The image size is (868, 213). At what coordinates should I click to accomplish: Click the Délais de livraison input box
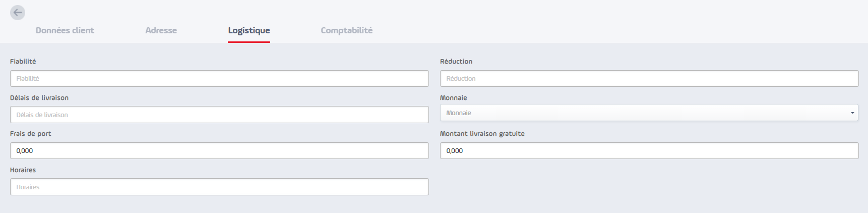point(219,115)
